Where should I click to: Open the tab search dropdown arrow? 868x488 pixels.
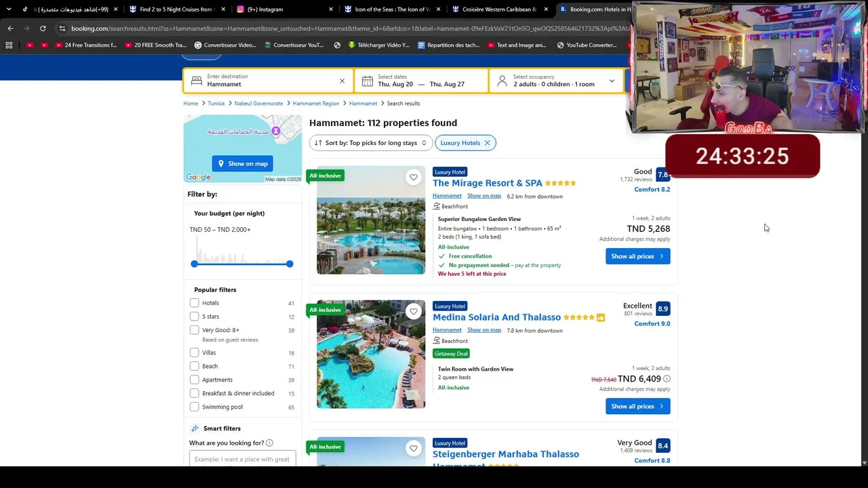(9, 9)
